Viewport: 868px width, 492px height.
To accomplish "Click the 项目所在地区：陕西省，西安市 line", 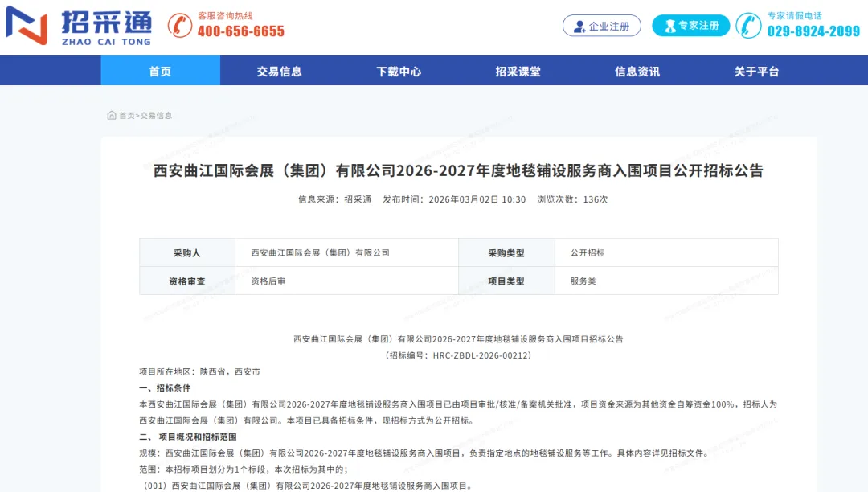I will [x=200, y=372].
